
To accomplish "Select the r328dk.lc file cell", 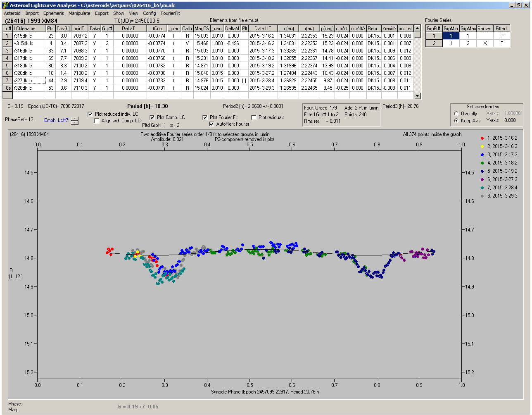I will [28, 88].
